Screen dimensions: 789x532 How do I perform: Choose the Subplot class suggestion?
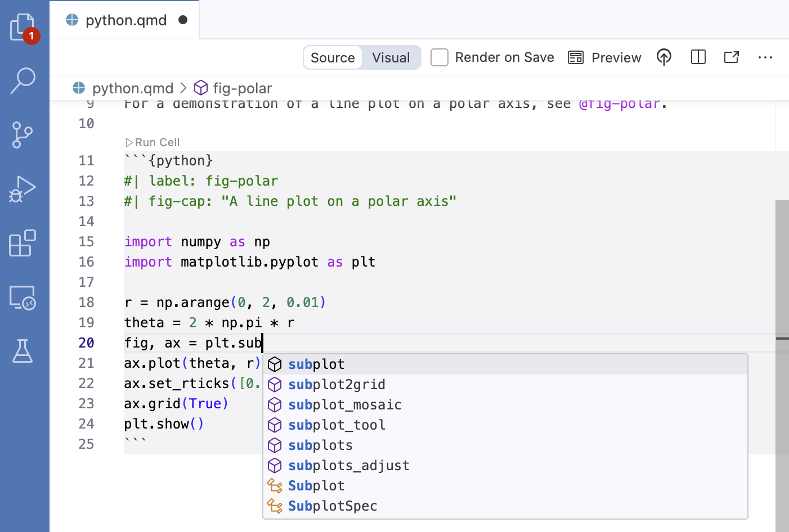tap(505, 486)
